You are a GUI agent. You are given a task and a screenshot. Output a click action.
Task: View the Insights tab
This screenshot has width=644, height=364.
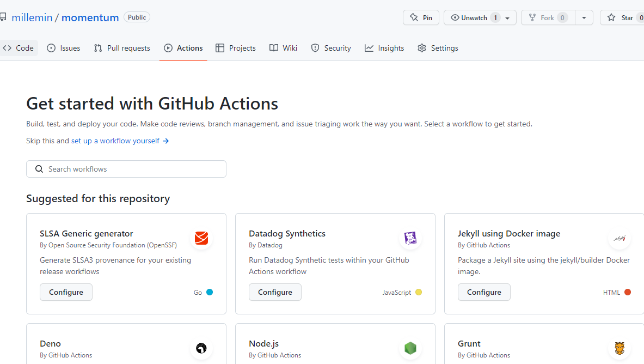click(384, 48)
